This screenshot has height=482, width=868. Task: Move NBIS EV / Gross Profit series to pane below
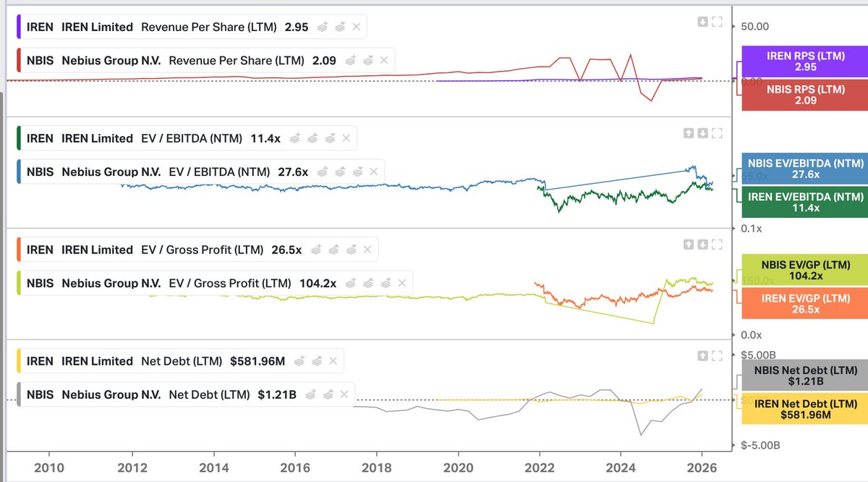click(x=386, y=284)
